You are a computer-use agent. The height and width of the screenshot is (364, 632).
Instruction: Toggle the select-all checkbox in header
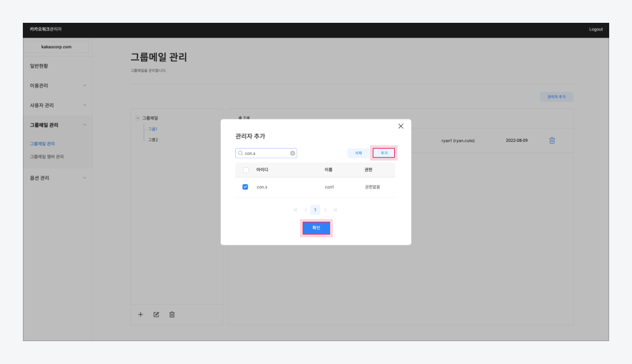point(246,170)
